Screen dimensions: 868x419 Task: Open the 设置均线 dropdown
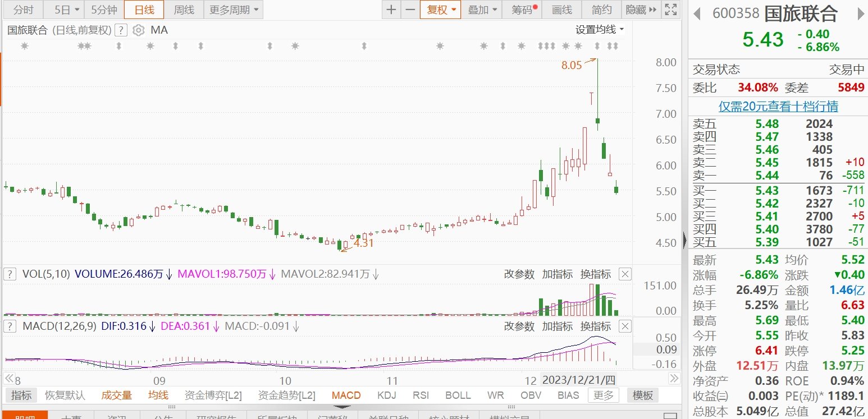(600, 30)
